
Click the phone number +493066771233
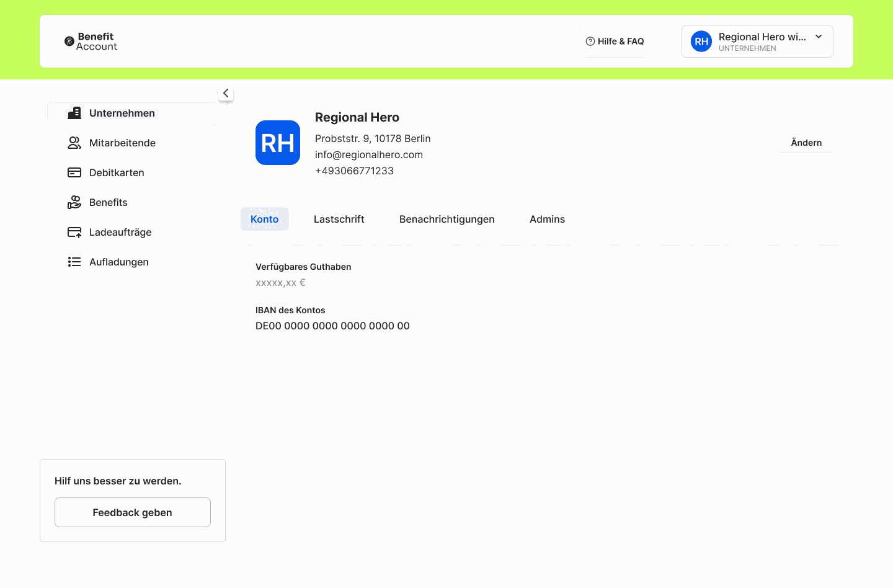coord(354,171)
